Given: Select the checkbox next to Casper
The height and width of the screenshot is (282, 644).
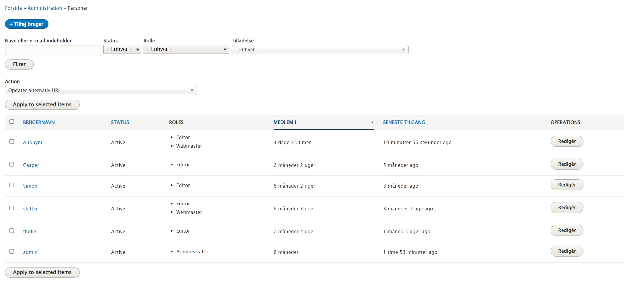Looking at the screenshot, I should click(x=12, y=165).
